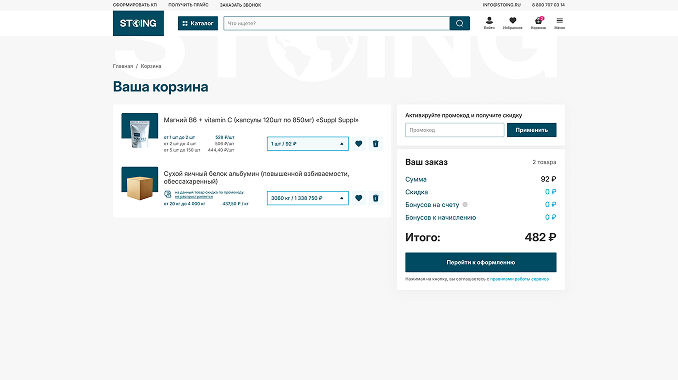Screen dimensions: 678x380
Task: Click the promo non-applicable underlined link
Action: 194,197
